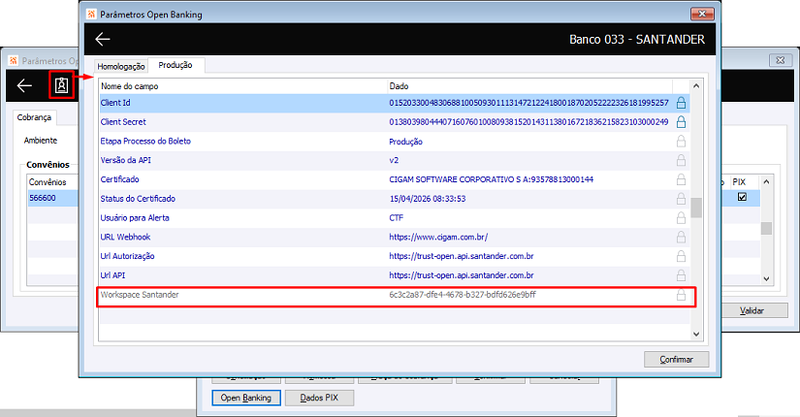This screenshot has width=800, height=417.
Task: Click the lock icon on Client Secret row
Action: tap(681, 122)
